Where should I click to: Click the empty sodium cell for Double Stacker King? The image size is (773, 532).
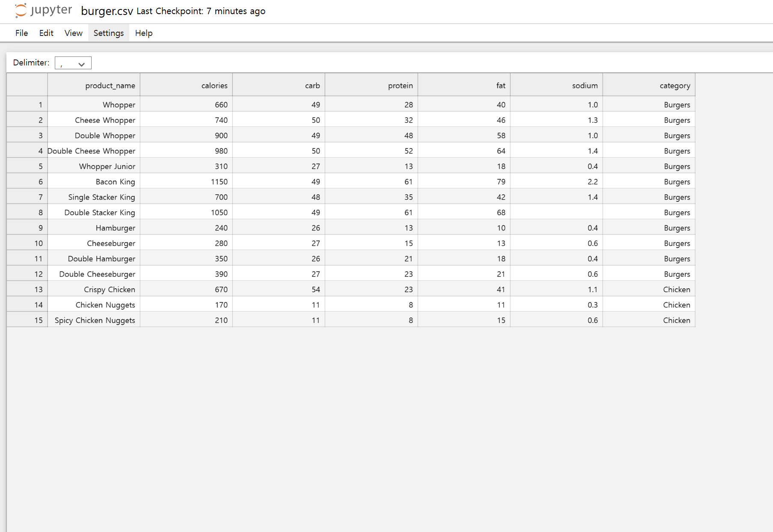coord(556,212)
